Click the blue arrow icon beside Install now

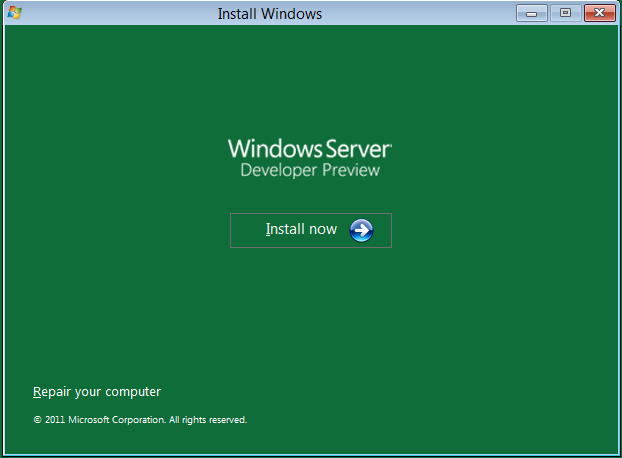tap(361, 230)
